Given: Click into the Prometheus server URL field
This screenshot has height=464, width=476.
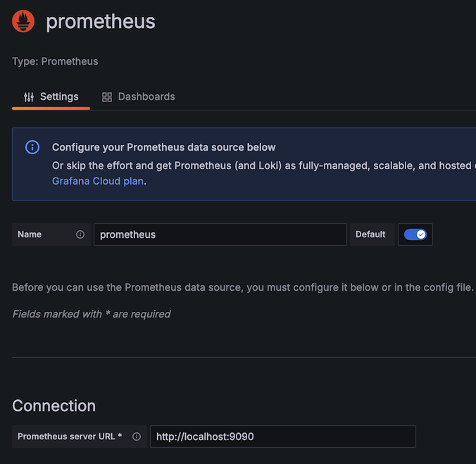Looking at the screenshot, I should [x=282, y=437].
